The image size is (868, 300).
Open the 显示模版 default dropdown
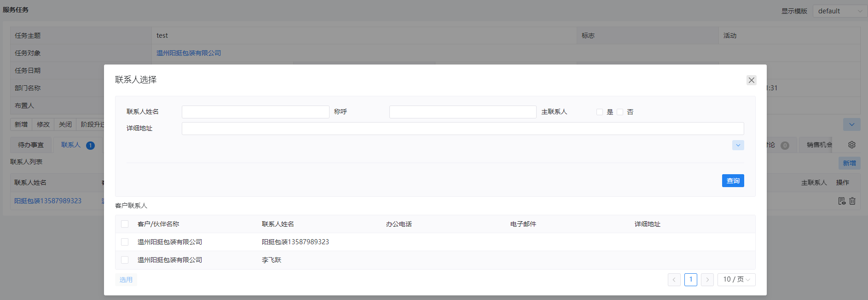[x=840, y=11]
